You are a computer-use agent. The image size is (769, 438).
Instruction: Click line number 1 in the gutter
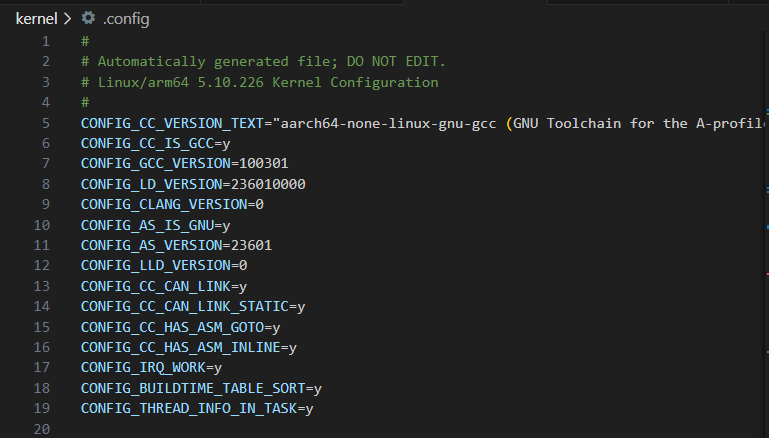click(x=45, y=42)
